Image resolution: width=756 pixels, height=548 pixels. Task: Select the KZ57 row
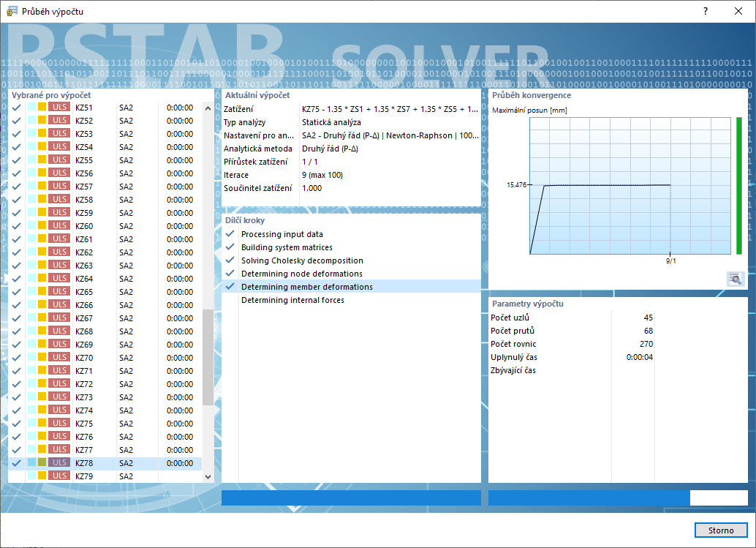pyautogui.click(x=105, y=187)
